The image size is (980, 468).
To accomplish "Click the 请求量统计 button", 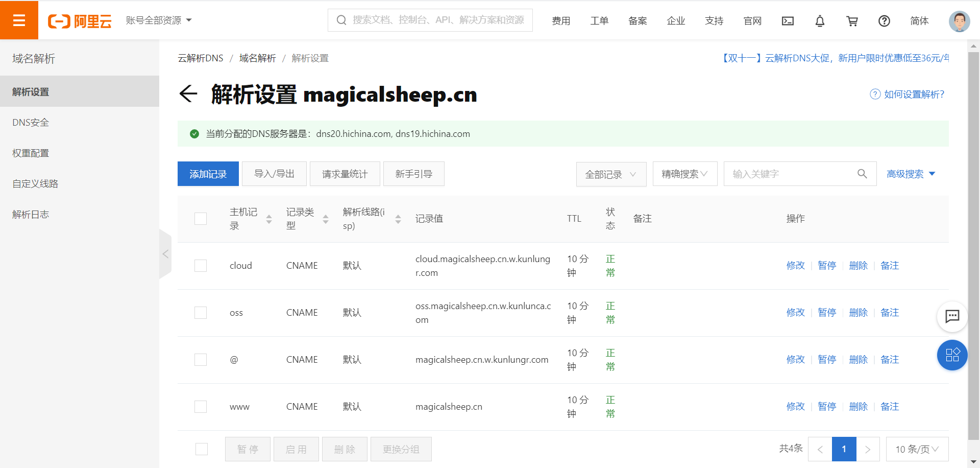I will [345, 174].
